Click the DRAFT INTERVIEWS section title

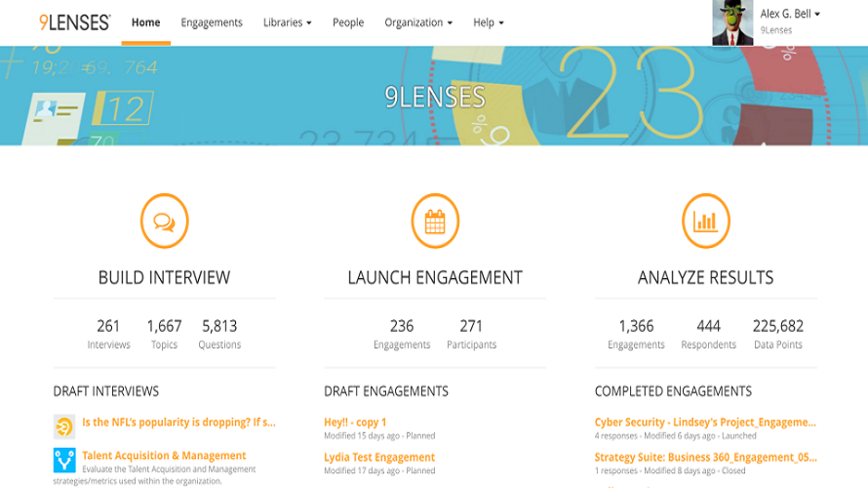[x=105, y=391]
